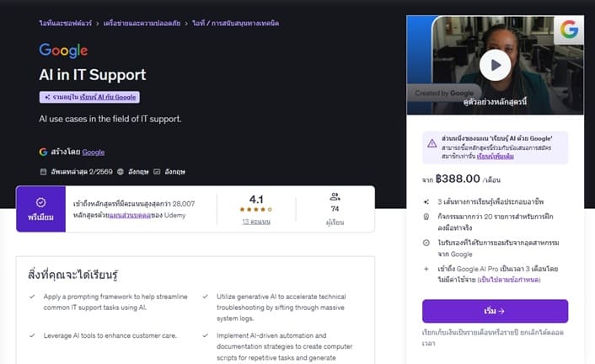The width and height of the screenshot is (595, 364).
Task: Click checkmark beside Utilize generative AI
Action: coord(206,297)
